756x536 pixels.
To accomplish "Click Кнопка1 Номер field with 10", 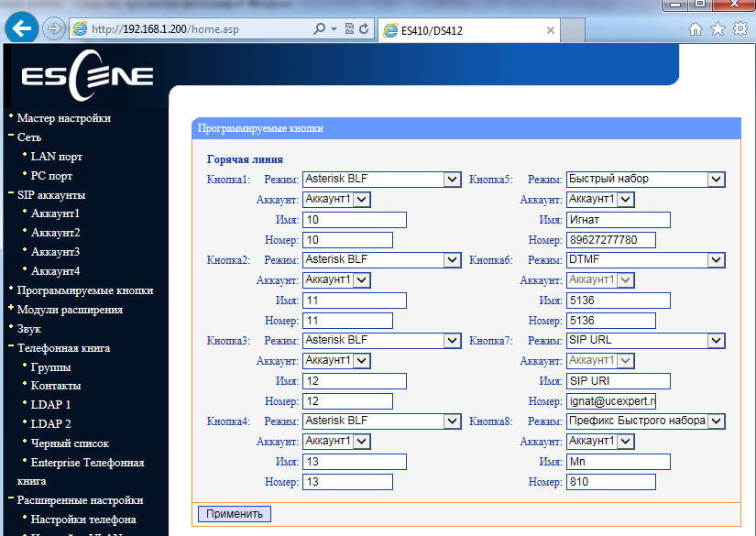I will tap(347, 240).
